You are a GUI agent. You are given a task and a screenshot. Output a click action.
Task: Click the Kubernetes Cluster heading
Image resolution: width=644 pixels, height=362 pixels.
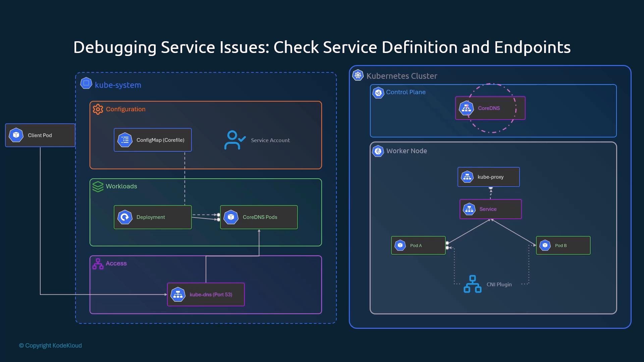[x=402, y=76]
